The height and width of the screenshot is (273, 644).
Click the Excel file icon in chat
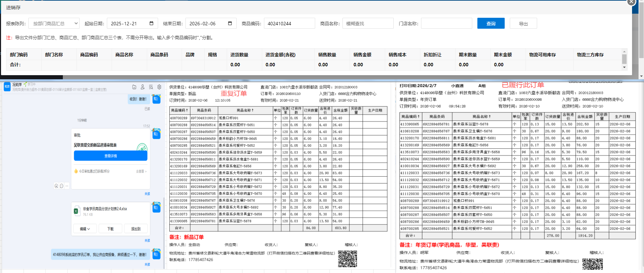click(76, 211)
